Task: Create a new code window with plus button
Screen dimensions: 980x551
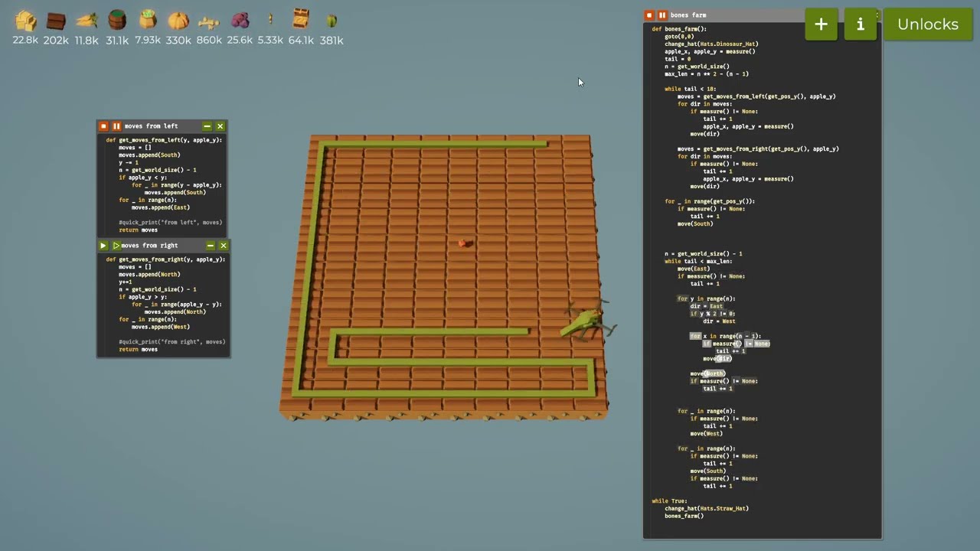Action: (x=821, y=24)
